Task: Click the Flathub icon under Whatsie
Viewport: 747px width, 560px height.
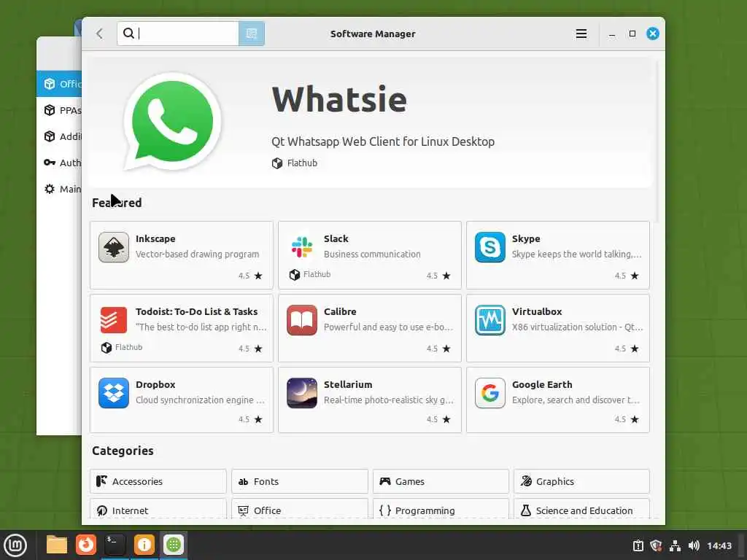Action: 277,163
